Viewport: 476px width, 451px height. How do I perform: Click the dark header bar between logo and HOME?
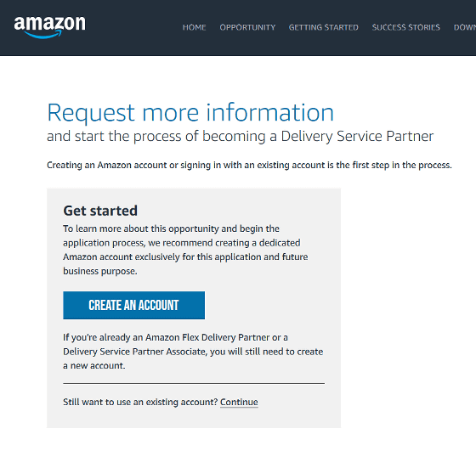coord(134,27)
